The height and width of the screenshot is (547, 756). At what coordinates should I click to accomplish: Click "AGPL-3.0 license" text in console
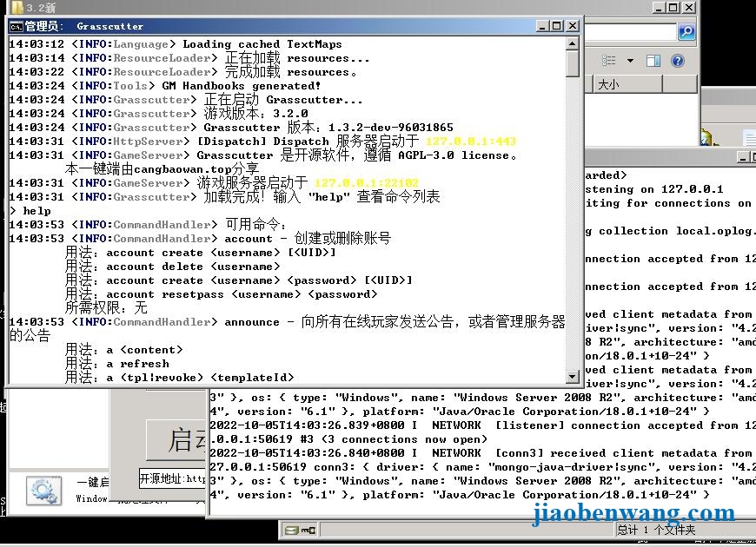454,155
